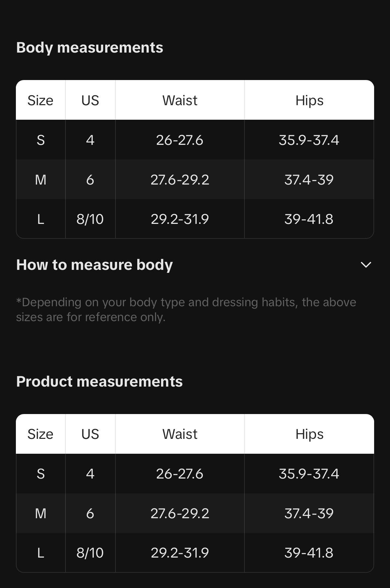
Task: Click waist 26-27.6 in Body measurements table
Action: pyautogui.click(x=180, y=140)
